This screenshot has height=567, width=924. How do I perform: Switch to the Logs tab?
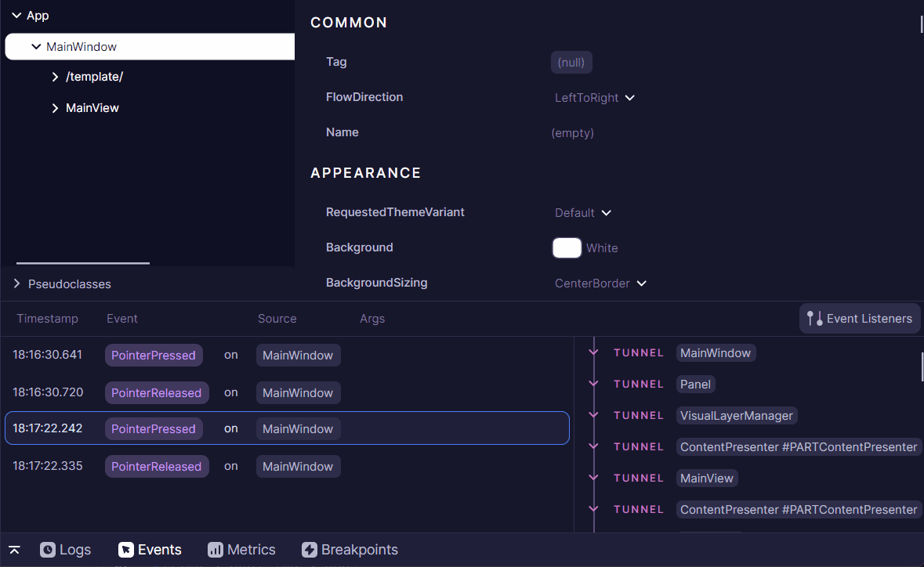point(66,550)
